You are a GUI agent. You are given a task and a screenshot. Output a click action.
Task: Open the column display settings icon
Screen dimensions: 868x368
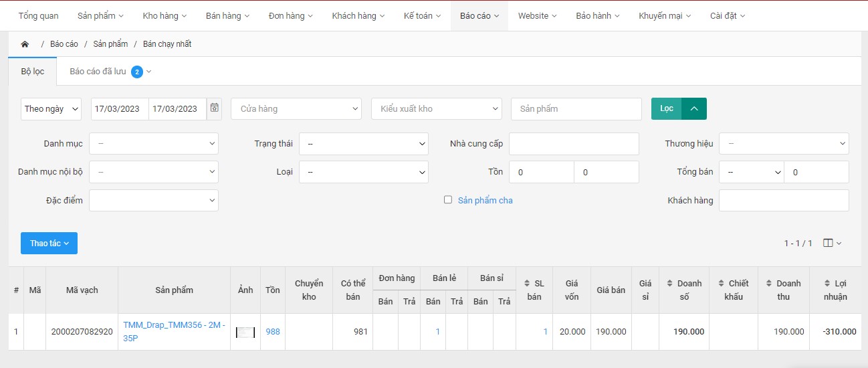(832, 243)
